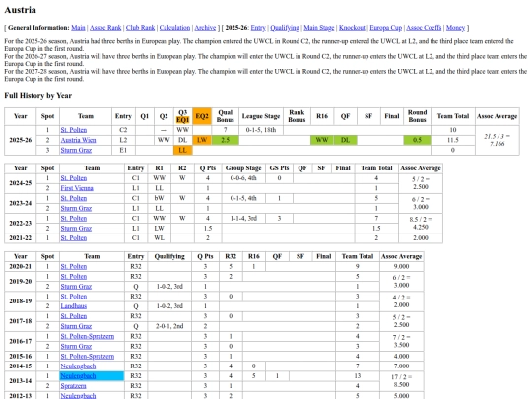
Task: Open Sturm Graz in 2023-24 row
Action: pyautogui.click(x=76, y=208)
